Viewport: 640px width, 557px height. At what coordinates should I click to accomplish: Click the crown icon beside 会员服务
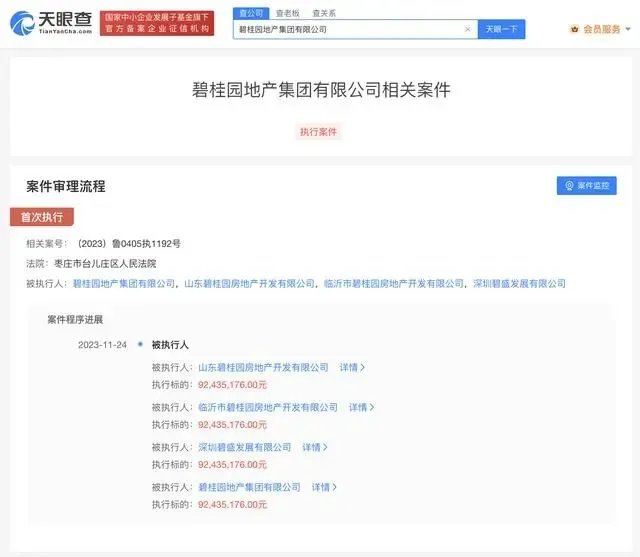(575, 29)
